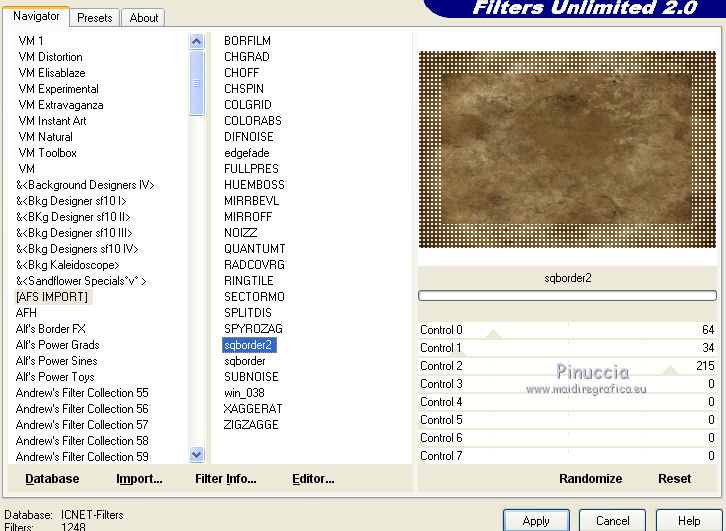
Task: Click the Control 4 slider
Action: 567,402
